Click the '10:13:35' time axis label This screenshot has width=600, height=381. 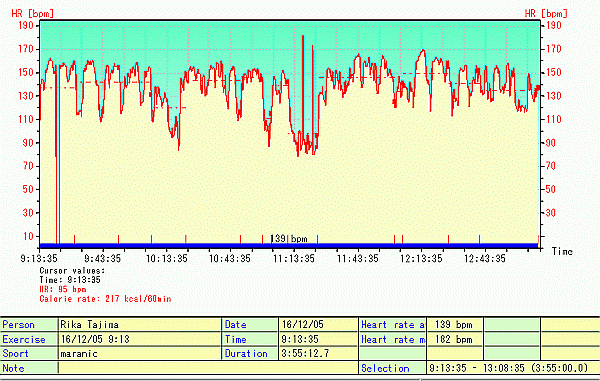pyautogui.click(x=166, y=259)
